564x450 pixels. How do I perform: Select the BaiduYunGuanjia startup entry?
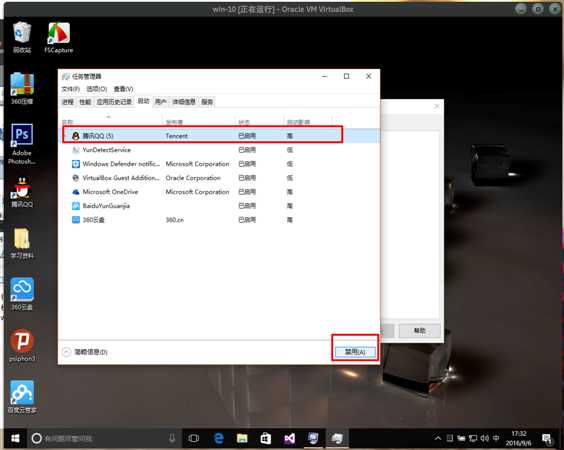220,206
